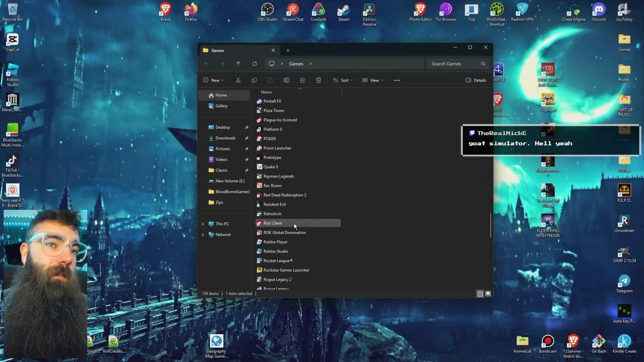This screenshot has width=644, height=362.
Task: Open Telegram desktop shortcut
Action: pos(624,284)
